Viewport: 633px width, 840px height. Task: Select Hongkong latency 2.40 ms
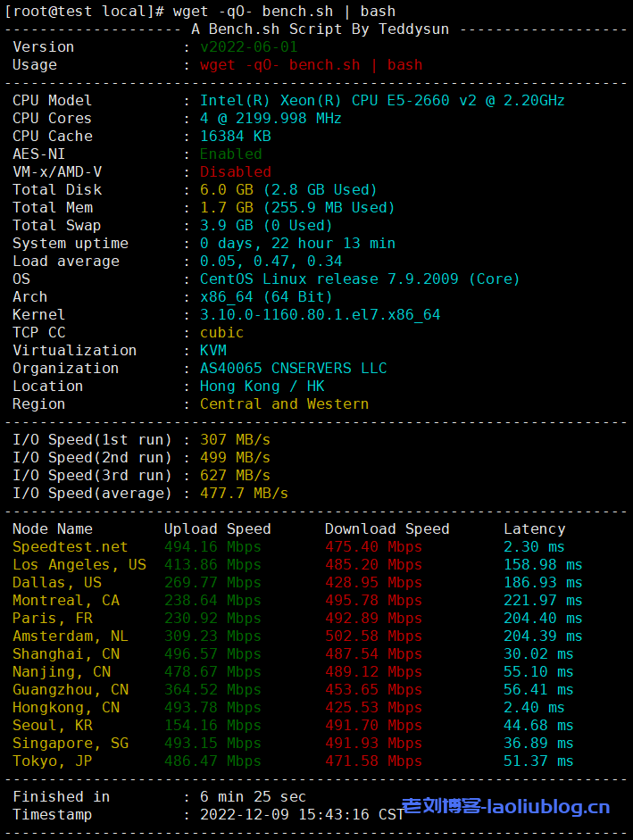click(x=535, y=708)
